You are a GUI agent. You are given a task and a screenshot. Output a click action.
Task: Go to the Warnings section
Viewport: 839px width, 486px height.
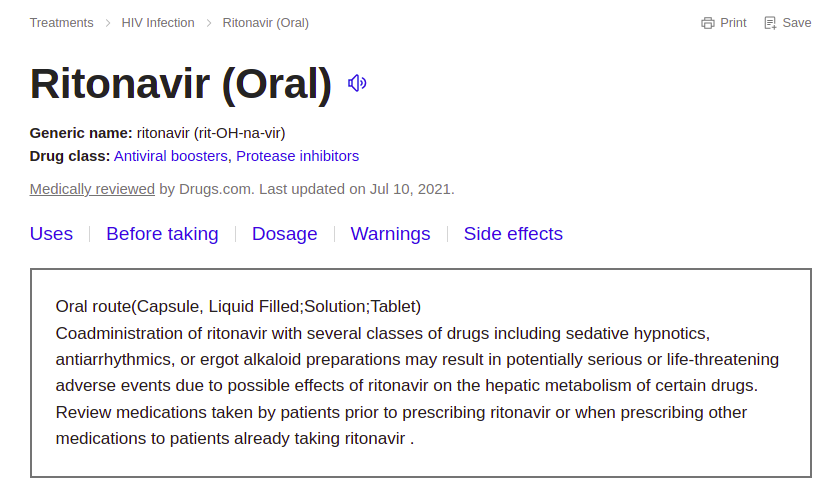pos(391,234)
